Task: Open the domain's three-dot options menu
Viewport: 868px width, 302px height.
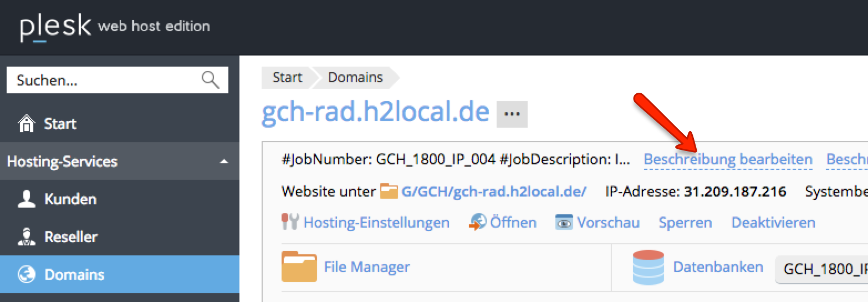Action: tap(511, 114)
